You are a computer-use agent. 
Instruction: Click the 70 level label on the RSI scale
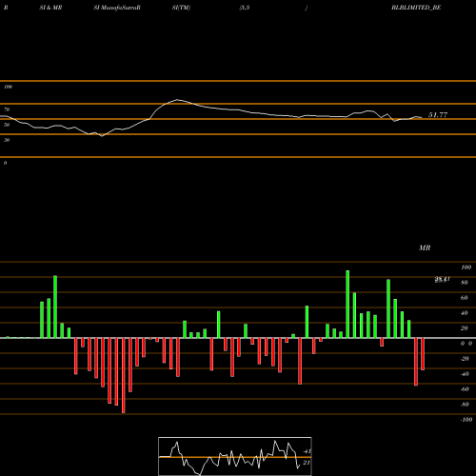point(7,109)
